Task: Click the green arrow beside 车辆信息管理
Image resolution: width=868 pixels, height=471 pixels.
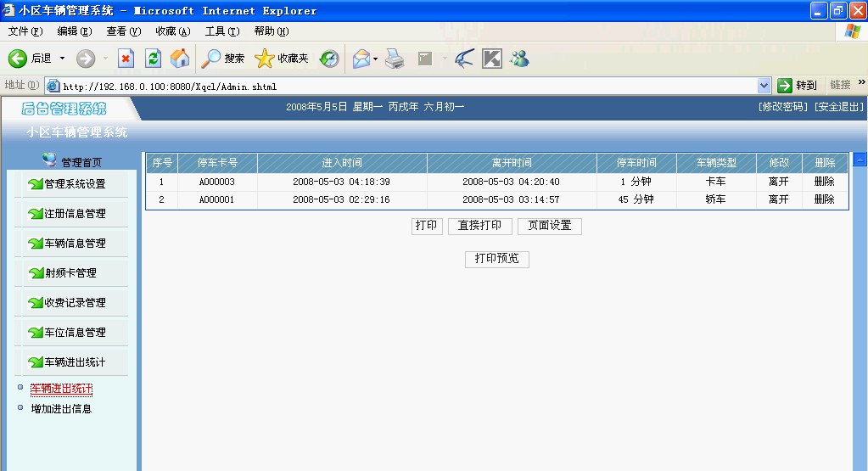Action: pyautogui.click(x=36, y=243)
